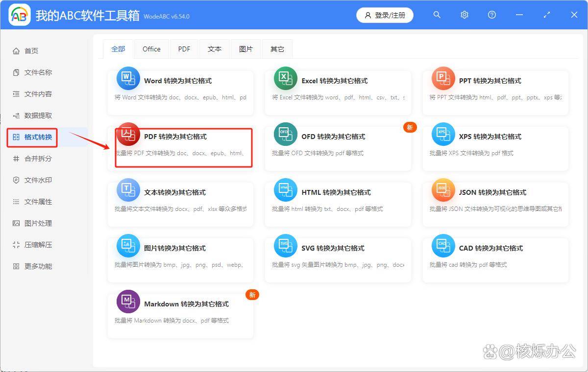Switch to the 图片 tab
This screenshot has width=588, height=372.
(246, 49)
